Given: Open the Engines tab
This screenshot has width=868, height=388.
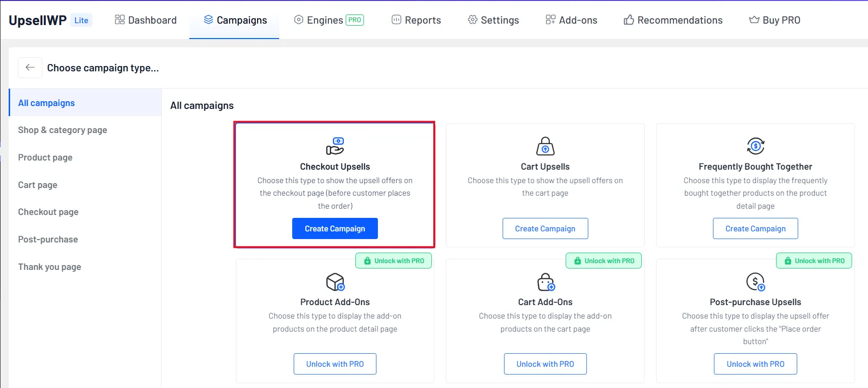Looking at the screenshot, I should [329, 20].
